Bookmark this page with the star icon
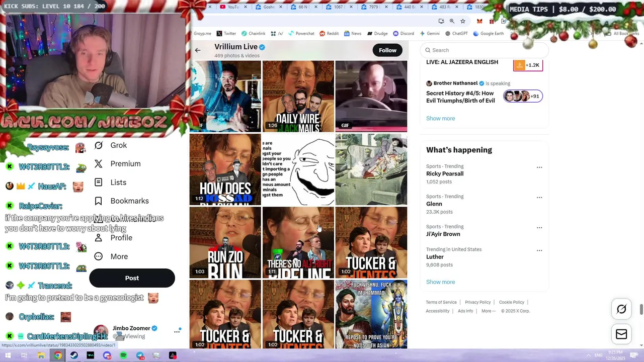The height and width of the screenshot is (362, 644). pyautogui.click(x=463, y=21)
